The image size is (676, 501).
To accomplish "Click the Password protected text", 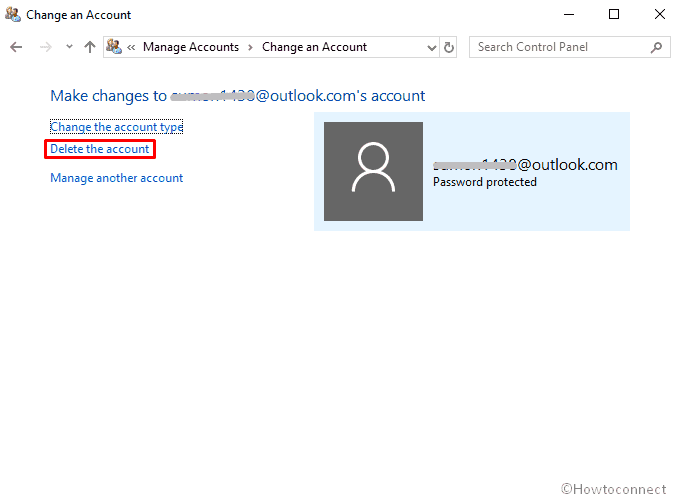I will pos(485,182).
